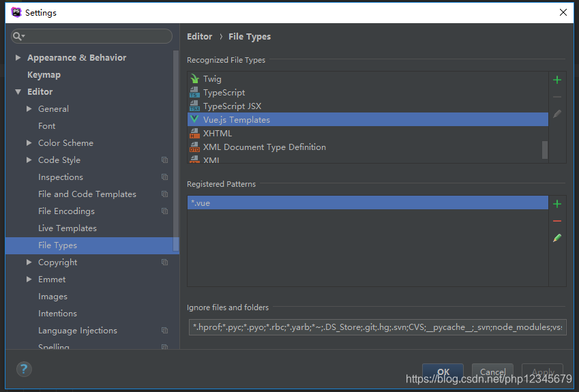Select TypeScript JSX in file types list
This screenshot has width=579, height=392.
pos(368,106)
